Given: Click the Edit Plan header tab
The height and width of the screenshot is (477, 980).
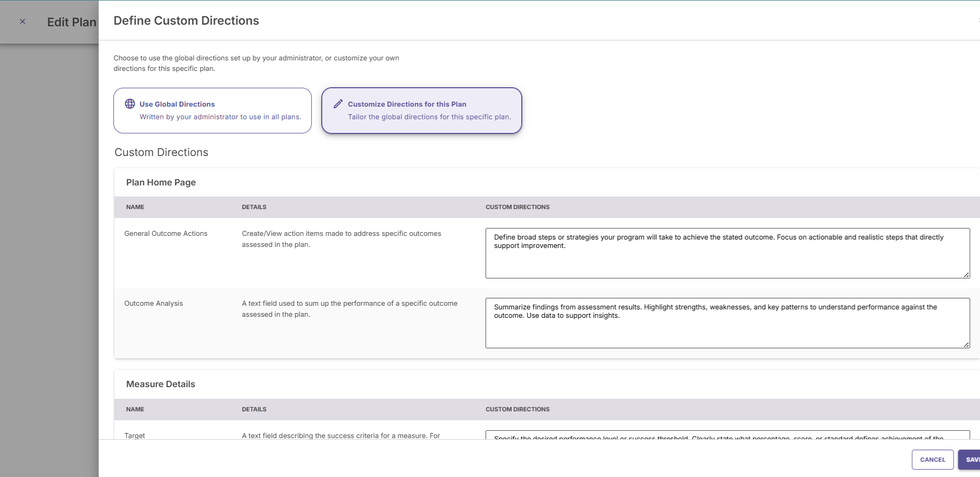Looking at the screenshot, I should click(71, 22).
